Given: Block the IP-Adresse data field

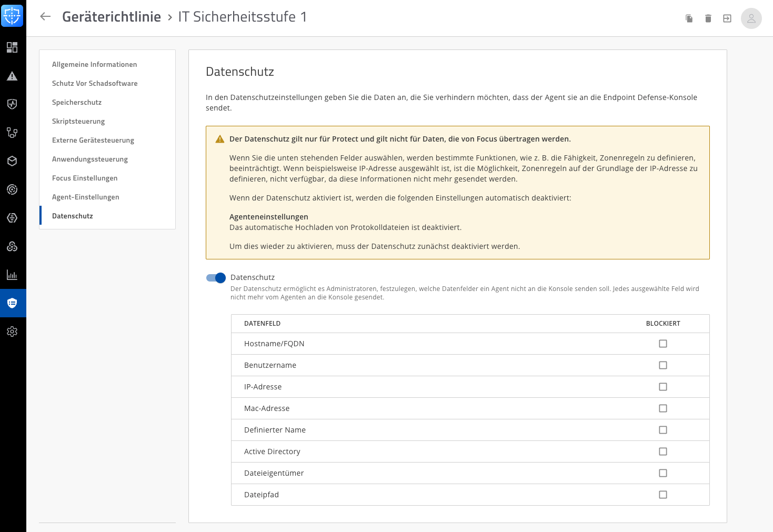Looking at the screenshot, I should tap(662, 387).
